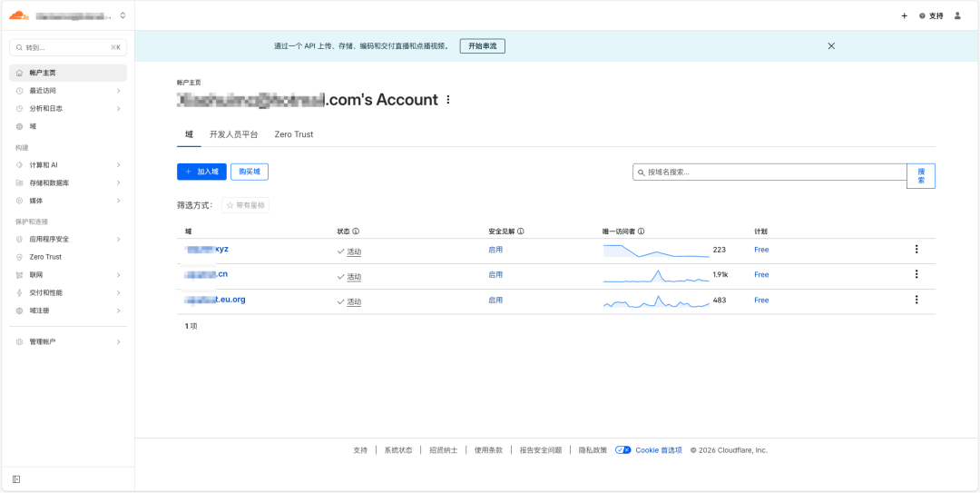Click the globe icon for 域
The image size is (980, 493).
tap(19, 126)
